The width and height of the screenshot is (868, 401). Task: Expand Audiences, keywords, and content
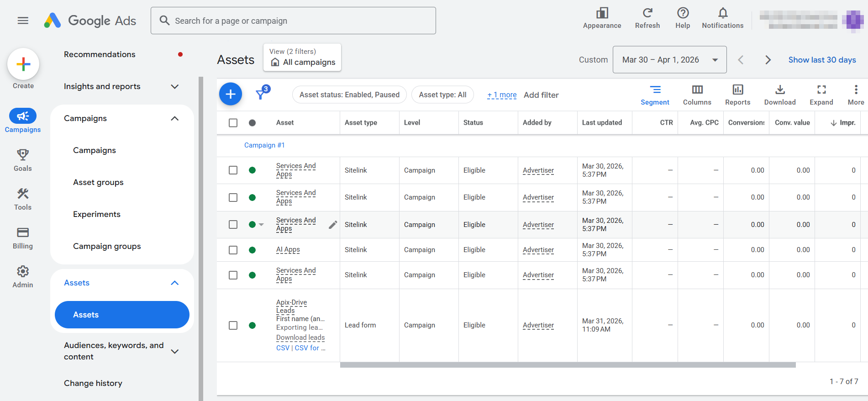pos(174,351)
